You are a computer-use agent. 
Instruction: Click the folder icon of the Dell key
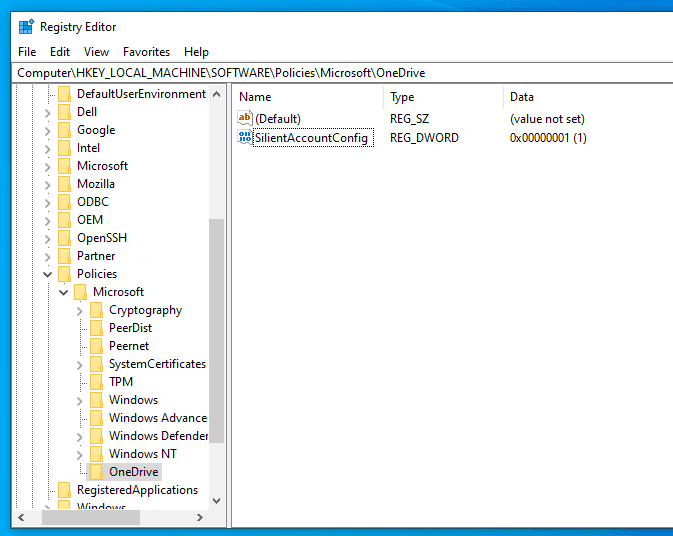(x=64, y=112)
